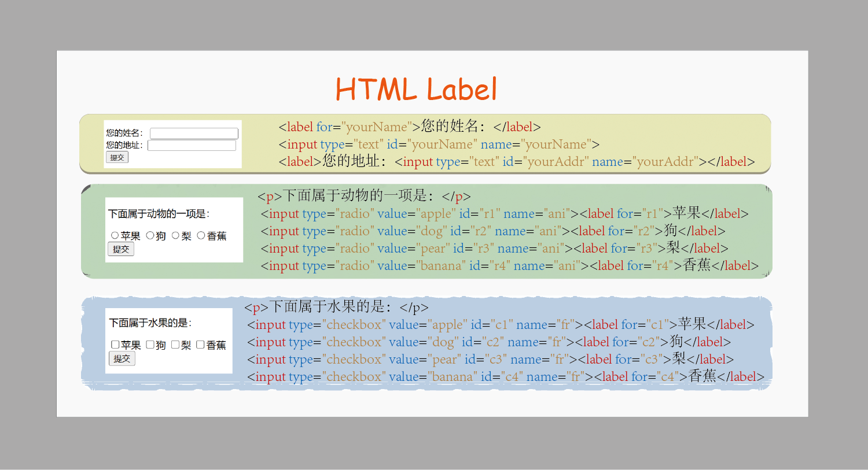Click code line <p>下面属于动物的一项是:</p>
This screenshot has width=868, height=470.
pos(364,196)
